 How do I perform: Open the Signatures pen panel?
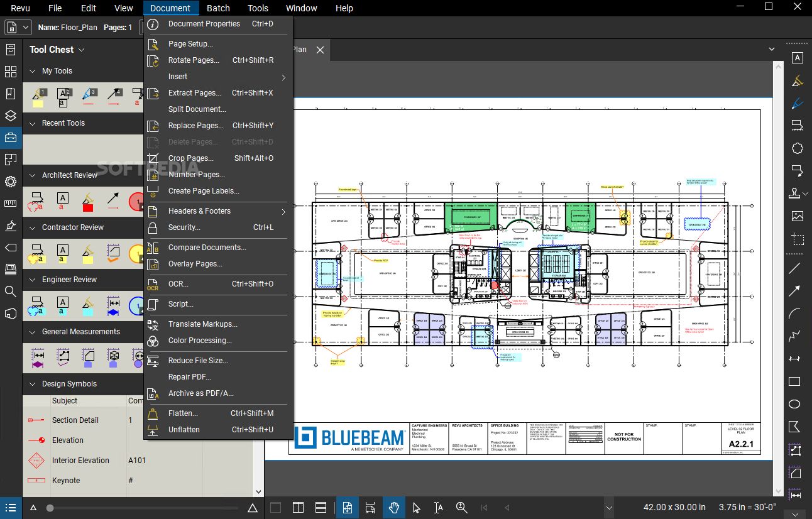pyautogui.click(x=11, y=226)
